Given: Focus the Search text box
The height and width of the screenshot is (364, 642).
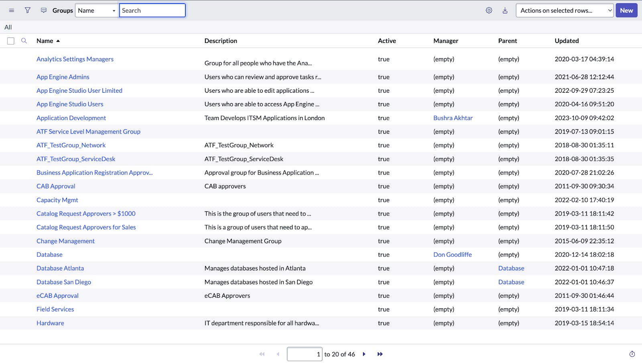Looking at the screenshot, I should 152,10.
